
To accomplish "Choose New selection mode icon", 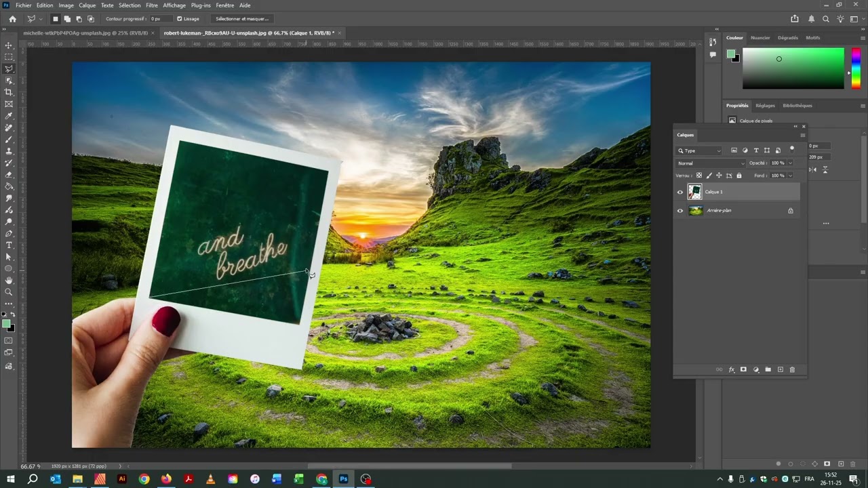I will 56,19.
